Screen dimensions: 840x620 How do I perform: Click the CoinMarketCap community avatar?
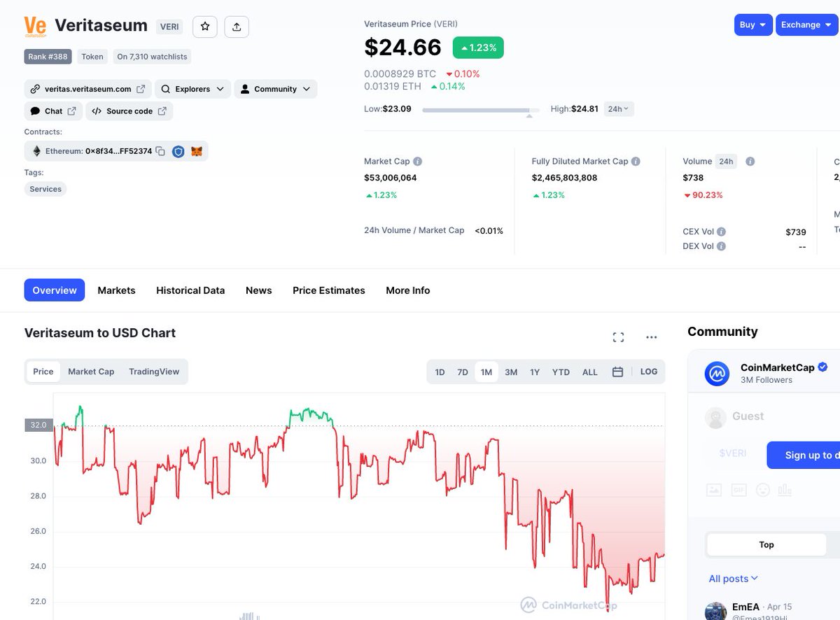[x=717, y=374]
